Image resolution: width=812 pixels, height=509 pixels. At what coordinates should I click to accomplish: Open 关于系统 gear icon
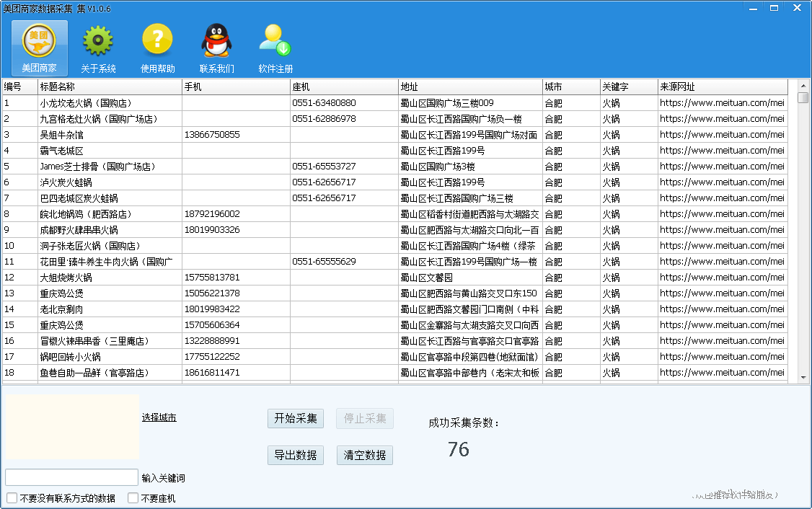coord(98,48)
